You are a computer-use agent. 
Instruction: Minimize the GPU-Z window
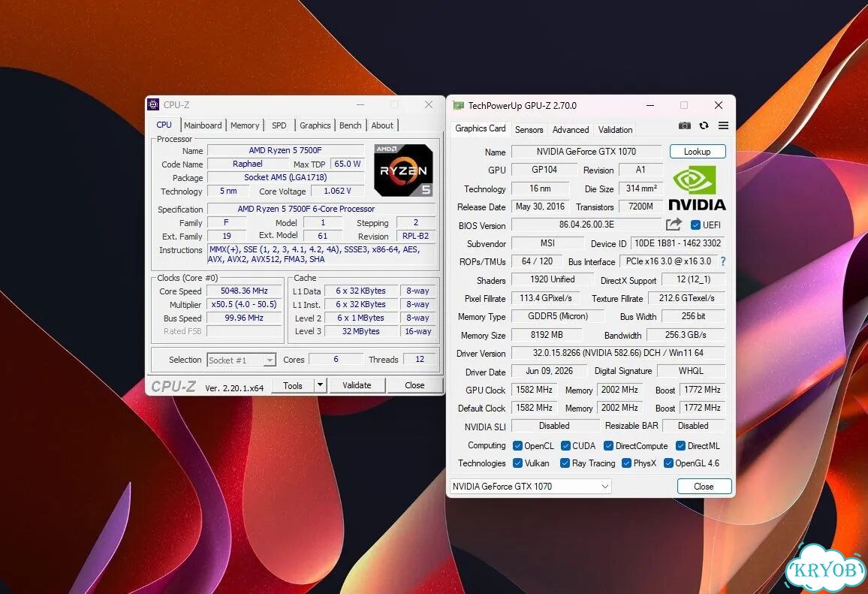point(650,105)
